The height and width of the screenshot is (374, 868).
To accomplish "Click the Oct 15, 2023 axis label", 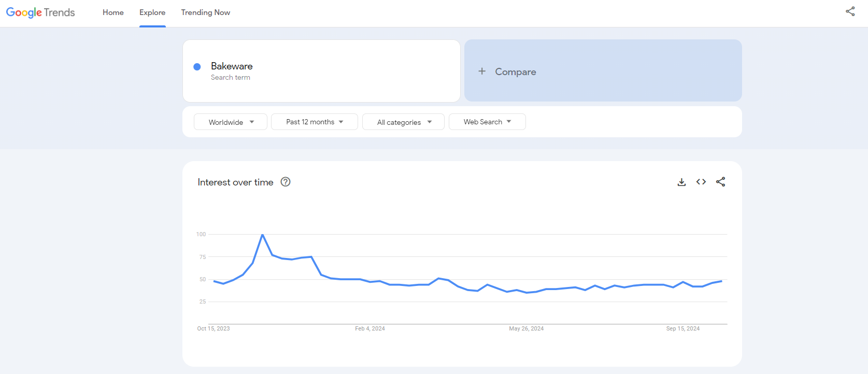I will coord(214,328).
